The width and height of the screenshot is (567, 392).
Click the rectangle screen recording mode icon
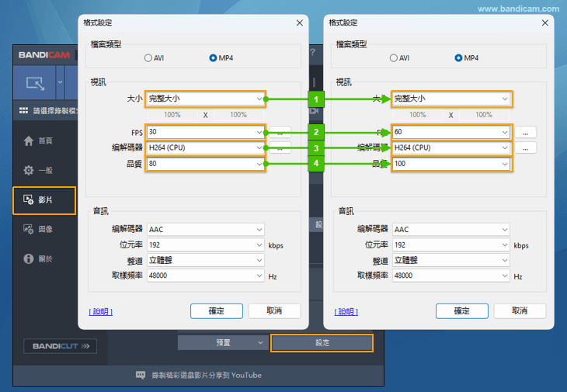35,83
